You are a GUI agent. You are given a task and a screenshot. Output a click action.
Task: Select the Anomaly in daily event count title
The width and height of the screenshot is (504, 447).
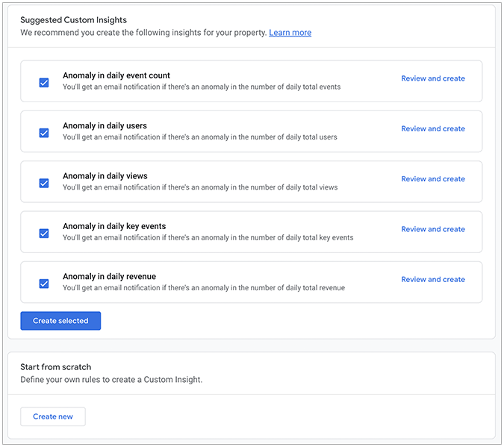pyautogui.click(x=116, y=75)
